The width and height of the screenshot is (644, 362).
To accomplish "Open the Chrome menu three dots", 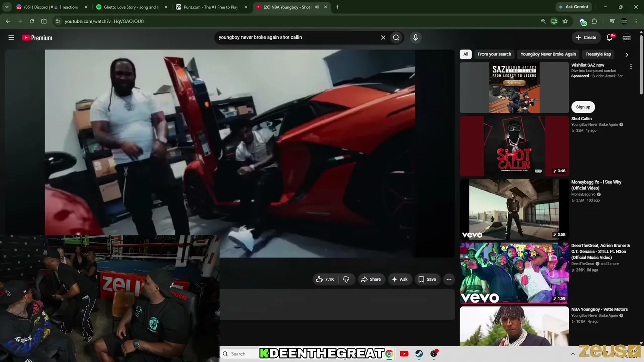I will [x=637, y=21].
